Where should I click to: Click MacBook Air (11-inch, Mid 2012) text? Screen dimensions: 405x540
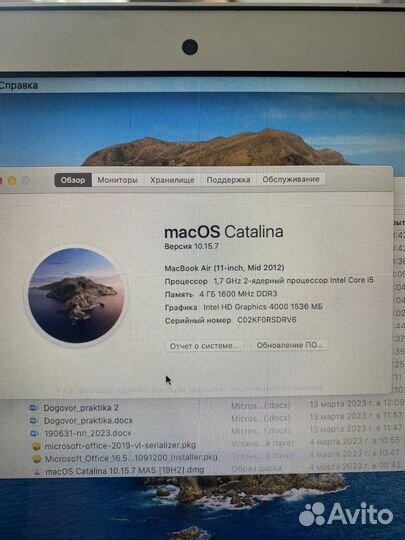(x=224, y=268)
